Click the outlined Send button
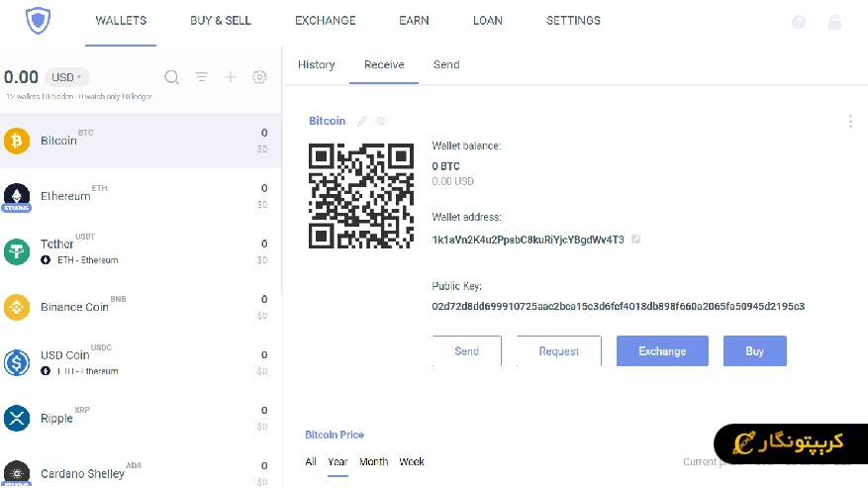The height and width of the screenshot is (488, 868). click(466, 350)
